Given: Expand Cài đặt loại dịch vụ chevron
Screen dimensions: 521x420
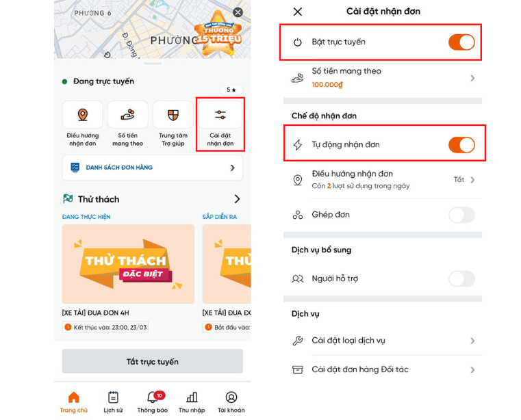Looking at the screenshot, I should [x=472, y=341].
